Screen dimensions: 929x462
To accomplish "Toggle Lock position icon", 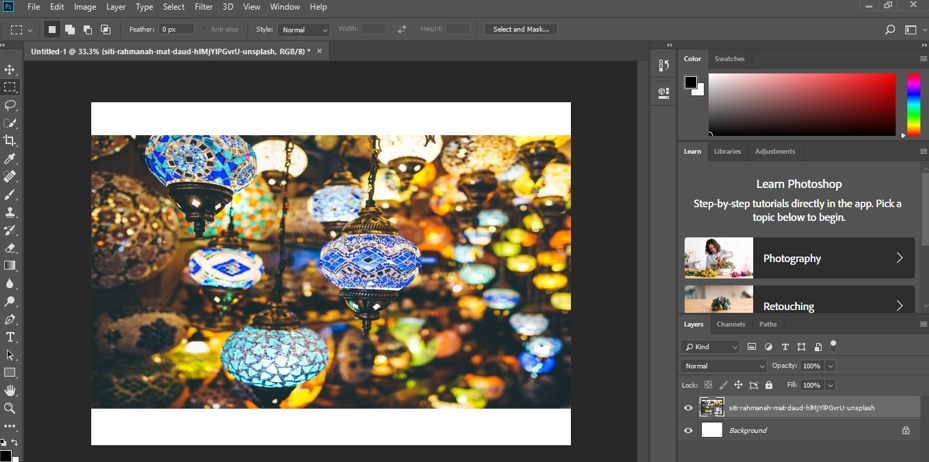I will click(738, 385).
